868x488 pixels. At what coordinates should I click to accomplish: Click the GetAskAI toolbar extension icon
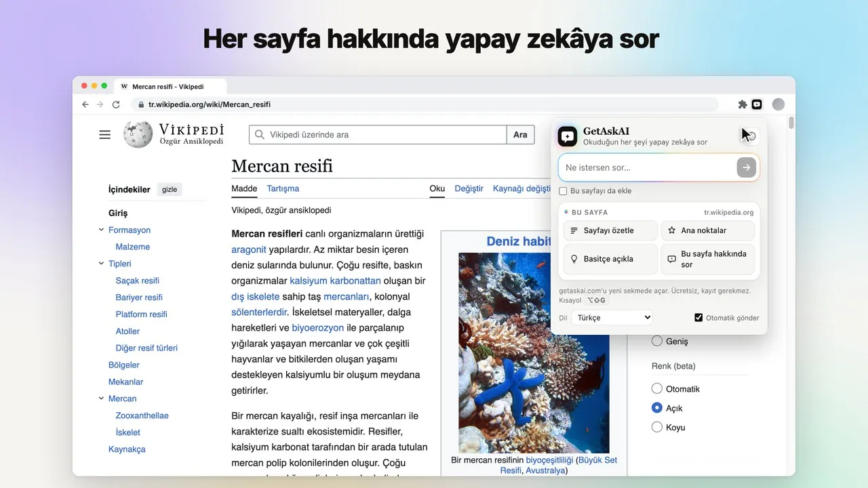point(757,104)
